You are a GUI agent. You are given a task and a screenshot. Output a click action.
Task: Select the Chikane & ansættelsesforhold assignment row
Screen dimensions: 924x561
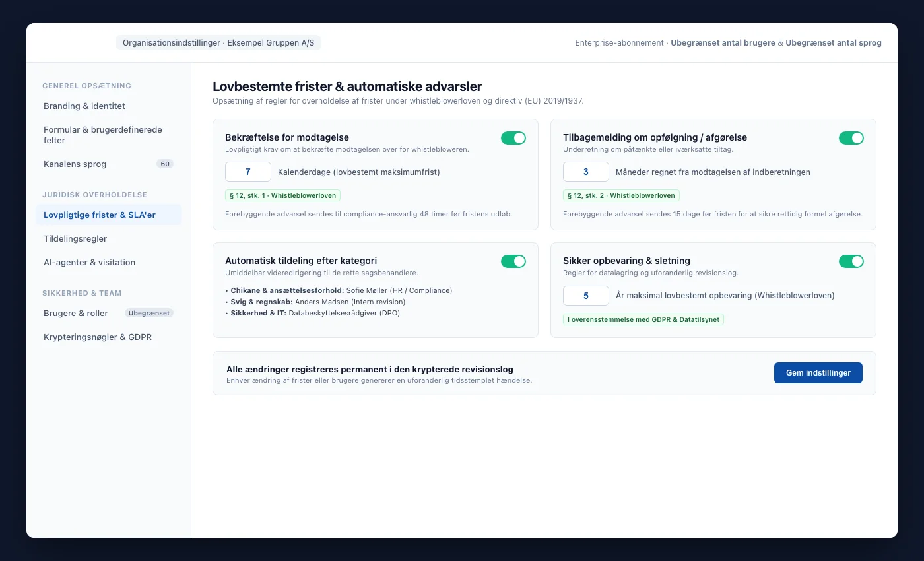[339, 290]
